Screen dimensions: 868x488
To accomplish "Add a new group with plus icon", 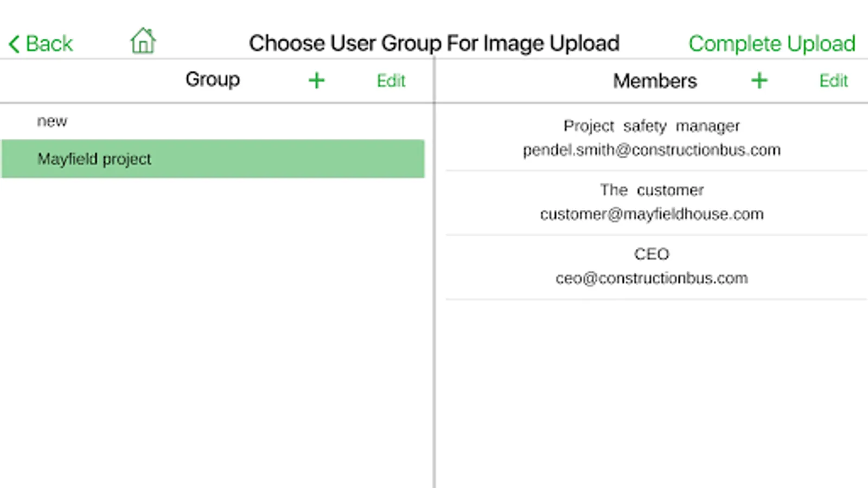I will coord(316,81).
